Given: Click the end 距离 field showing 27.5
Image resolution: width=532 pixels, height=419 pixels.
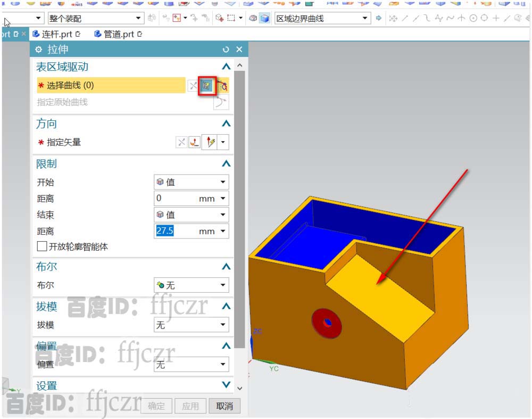Looking at the screenshot, I should 192,231.
